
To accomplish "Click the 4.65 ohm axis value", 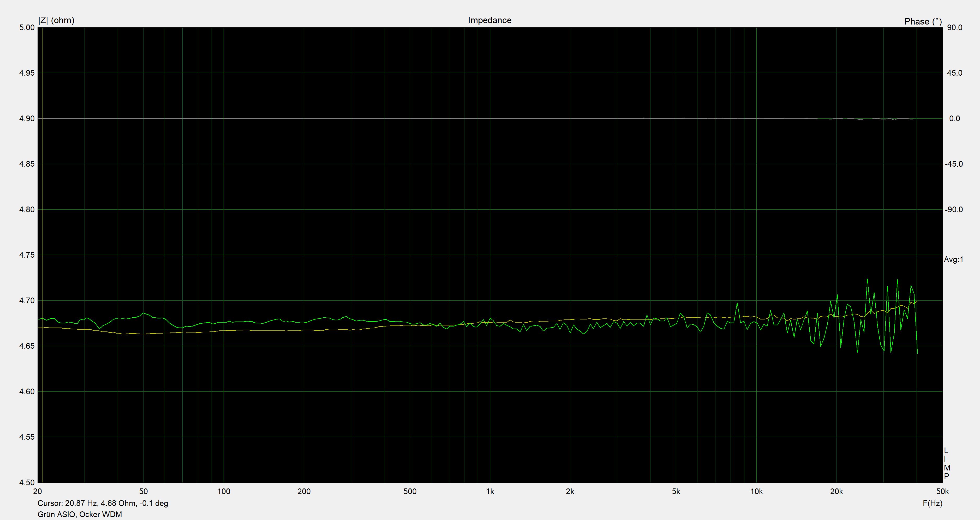I will [x=27, y=346].
